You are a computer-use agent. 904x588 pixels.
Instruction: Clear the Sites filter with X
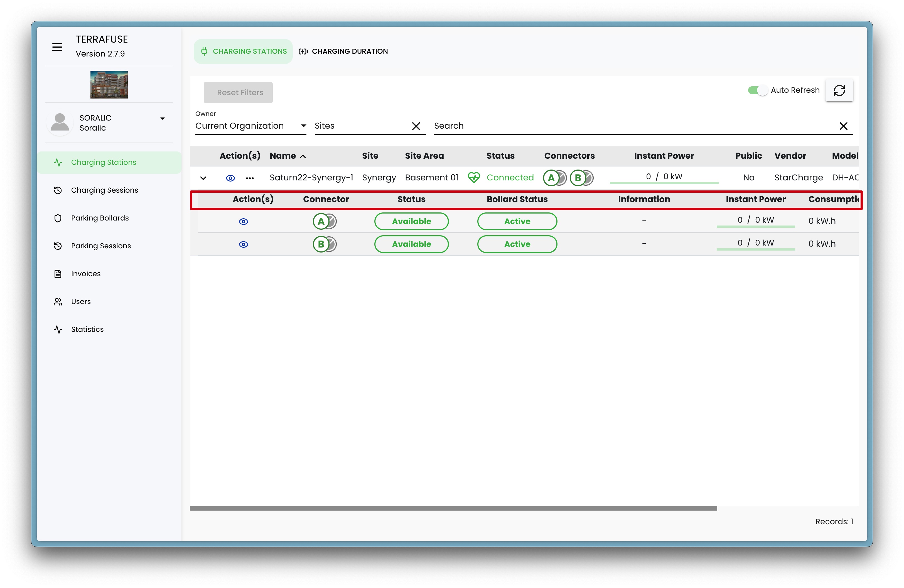(x=416, y=126)
